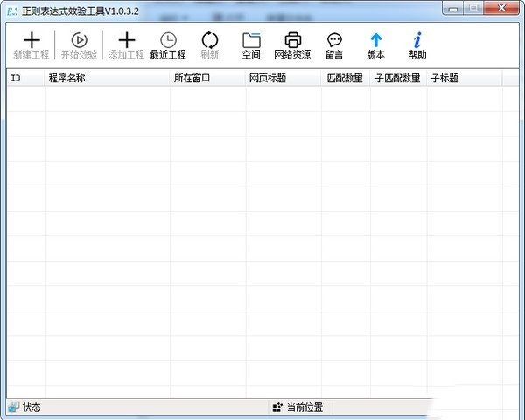Viewport: 525px width, 420px height.
Task: Sort by 所在窗口 column header
Action: 207,78
